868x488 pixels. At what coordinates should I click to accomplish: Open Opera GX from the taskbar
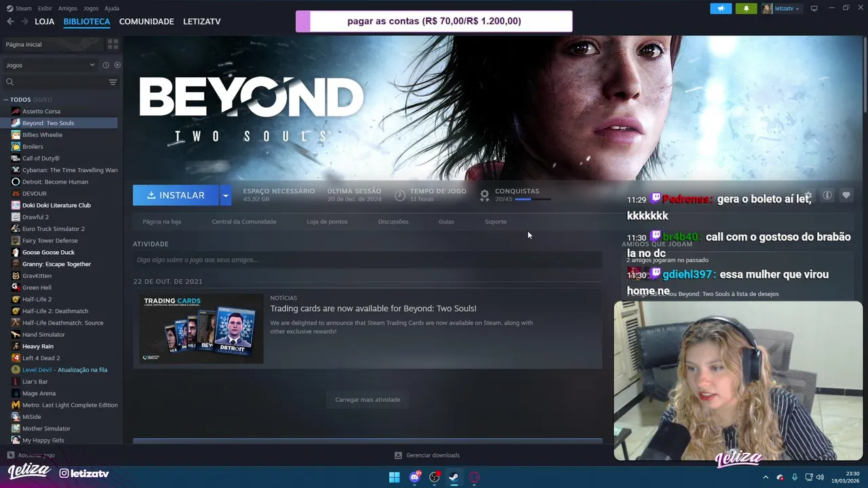point(474,477)
